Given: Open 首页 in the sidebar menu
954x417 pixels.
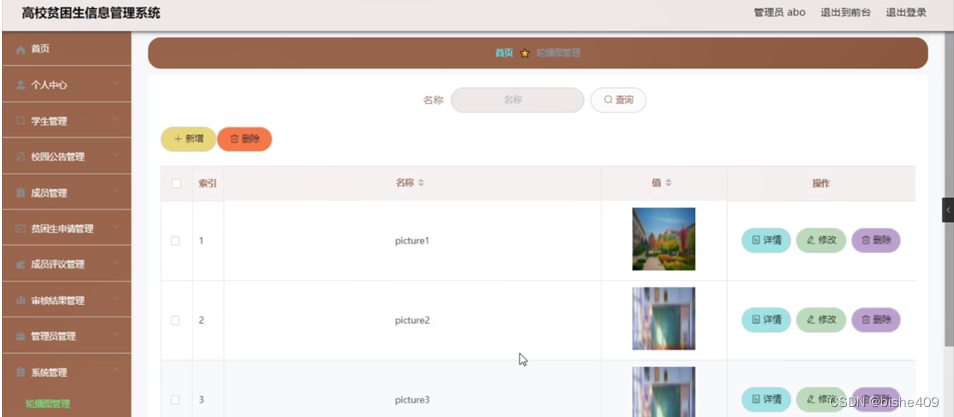Looking at the screenshot, I should (x=67, y=49).
